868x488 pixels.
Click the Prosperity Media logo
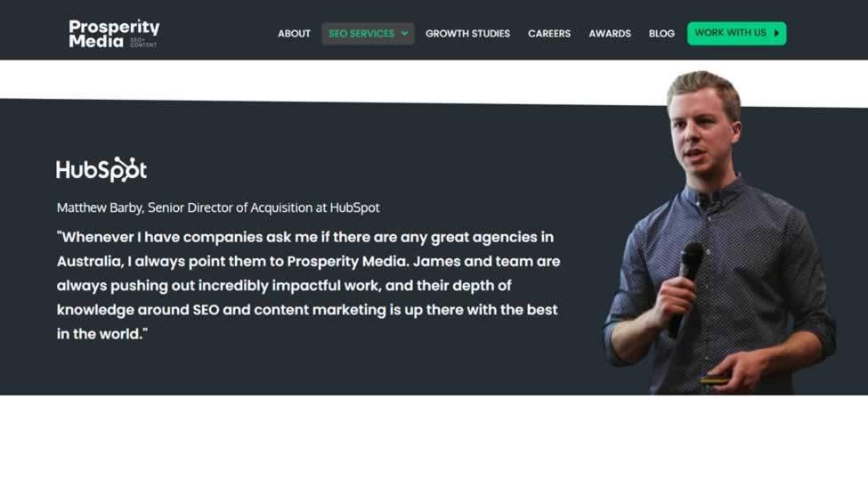tap(114, 34)
